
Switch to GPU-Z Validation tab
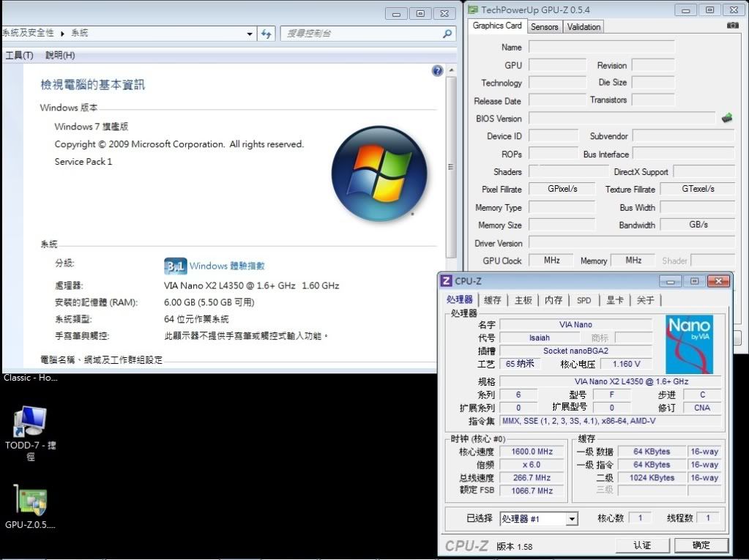[x=584, y=27]
